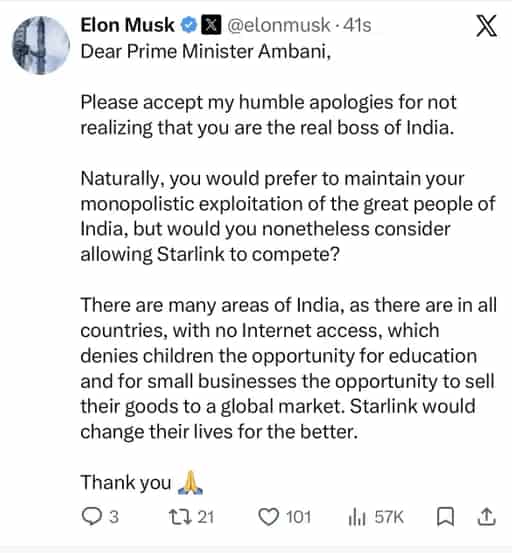Open Elon Musk's profile picture

(x=41, y=45)
